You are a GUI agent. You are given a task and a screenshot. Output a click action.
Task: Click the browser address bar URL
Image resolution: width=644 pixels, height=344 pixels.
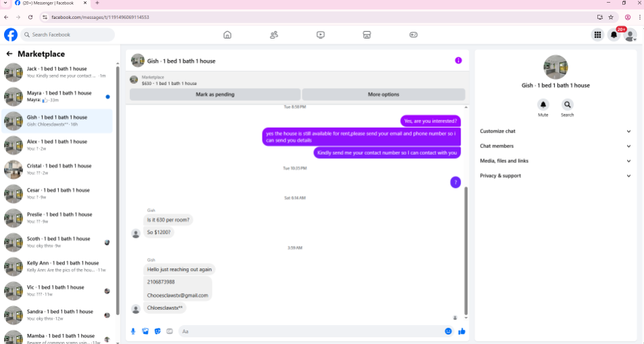(x=100, y=18)
